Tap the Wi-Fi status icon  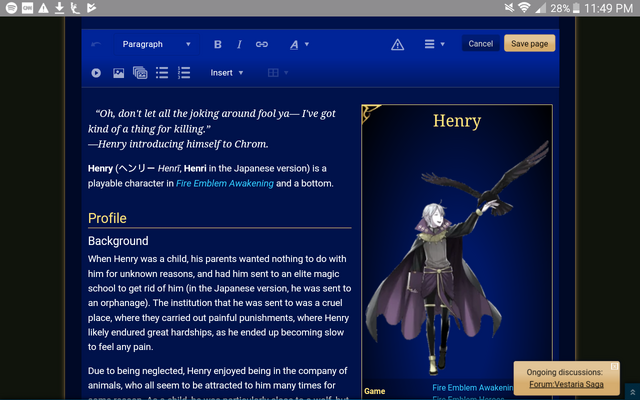524,7
